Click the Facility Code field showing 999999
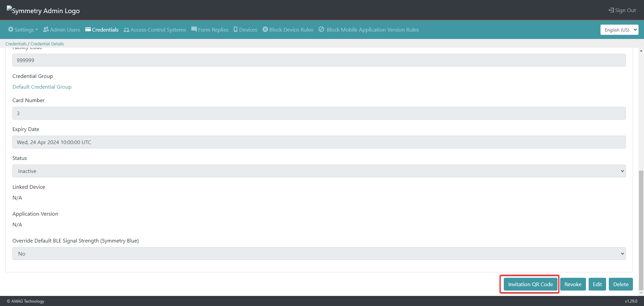 tap(319, 60)
